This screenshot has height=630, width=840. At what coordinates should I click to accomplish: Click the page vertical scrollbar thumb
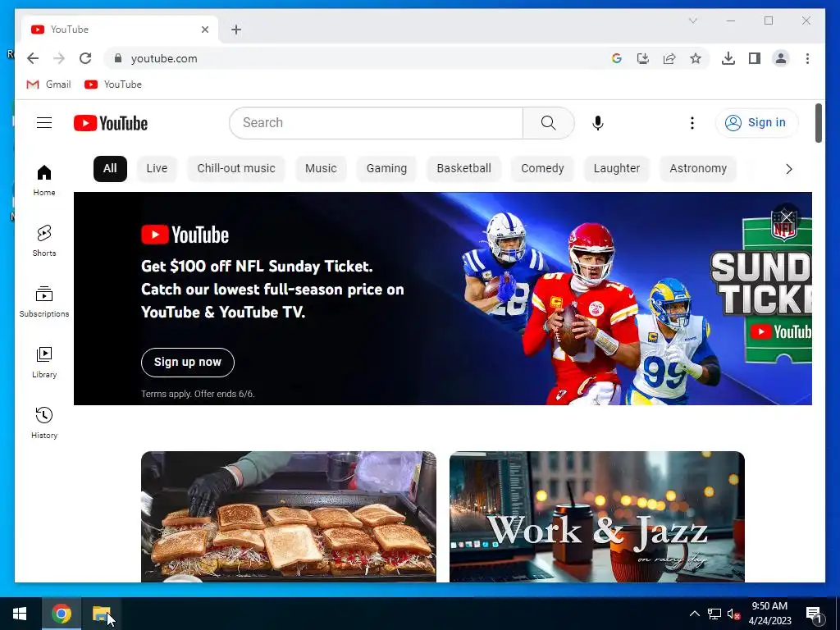pos(818,123)
